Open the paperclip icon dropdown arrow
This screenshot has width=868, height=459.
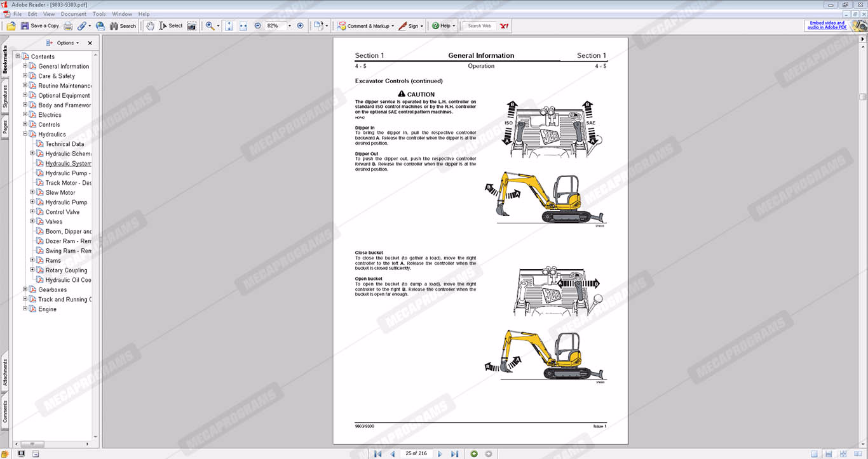(90, 26)
